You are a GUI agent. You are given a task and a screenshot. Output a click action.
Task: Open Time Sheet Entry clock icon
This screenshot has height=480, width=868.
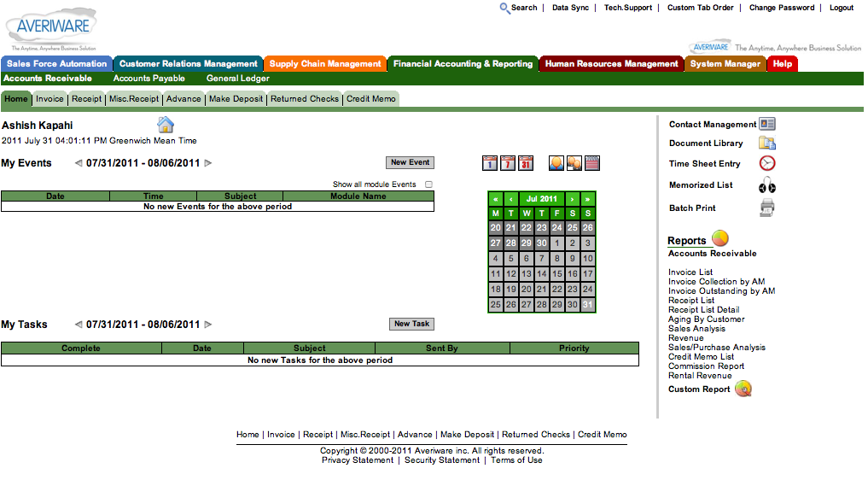point(767,163)
